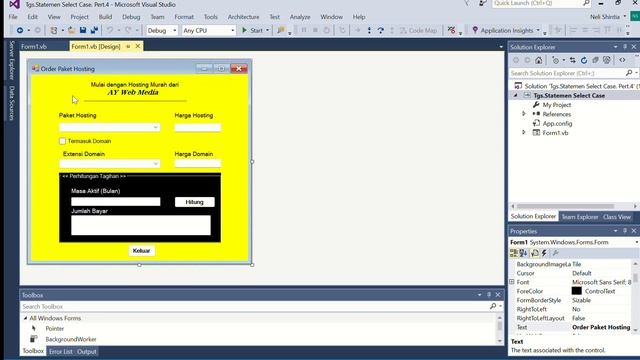The width and height of the screenshot is (640, 360).
Task: Open the File menu
Action: tap(13, 17)
